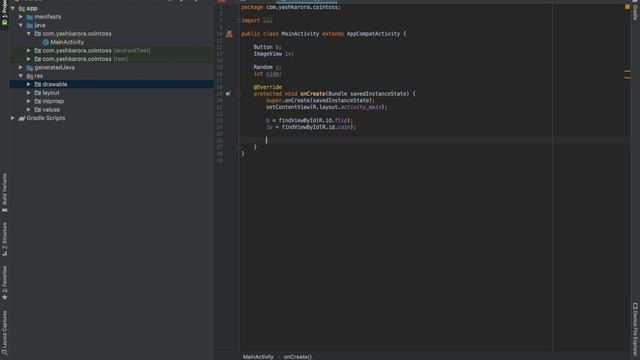Open the Favorites tool window
Screen dimensions: 640x360
[4, 282]
